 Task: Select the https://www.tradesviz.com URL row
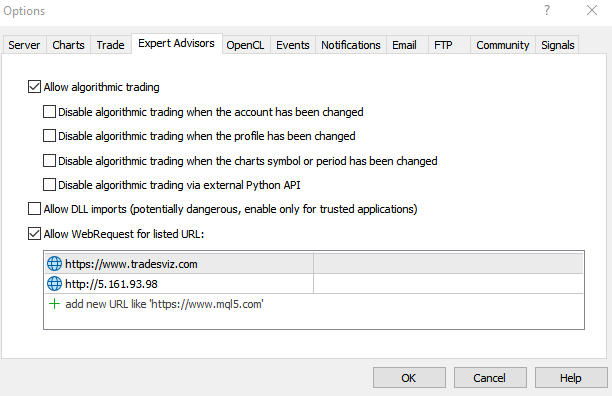pos(314,264)
